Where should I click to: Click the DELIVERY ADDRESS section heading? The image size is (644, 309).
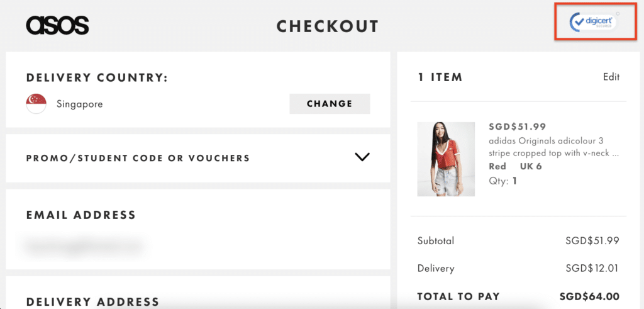(x=92, y=301)
